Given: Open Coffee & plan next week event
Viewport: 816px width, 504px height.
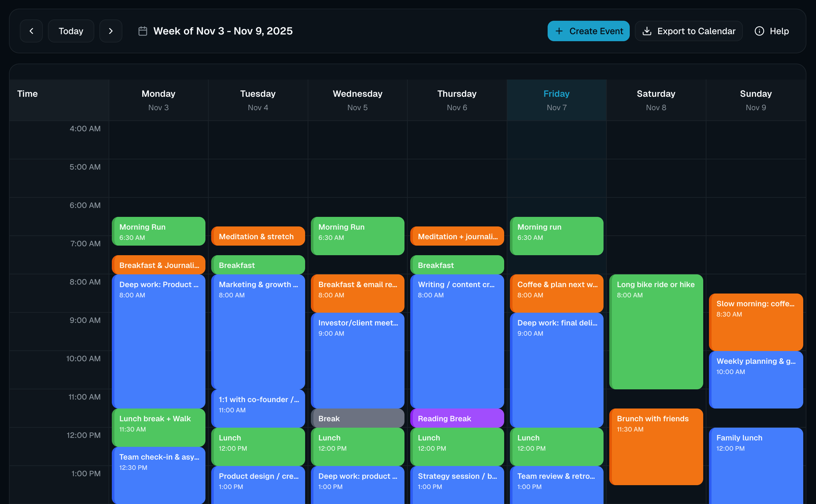Looking at the screenshot, I should [x=557, y=293].
